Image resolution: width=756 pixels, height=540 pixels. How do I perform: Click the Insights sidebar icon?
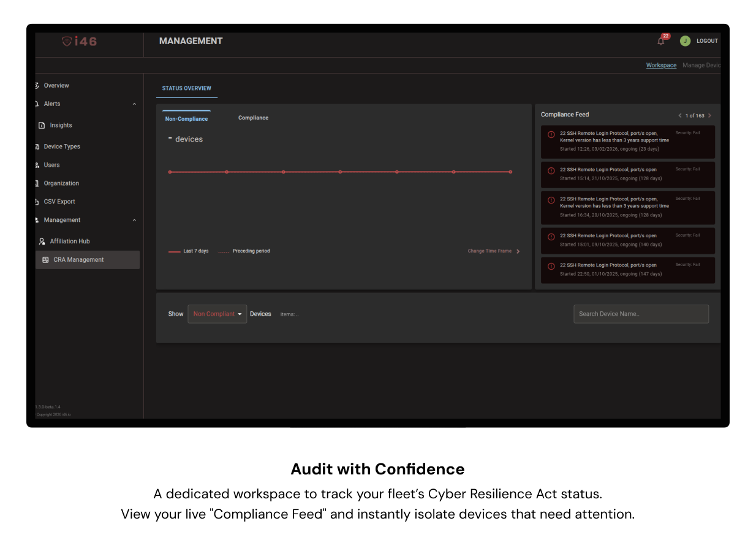(42, 126)
